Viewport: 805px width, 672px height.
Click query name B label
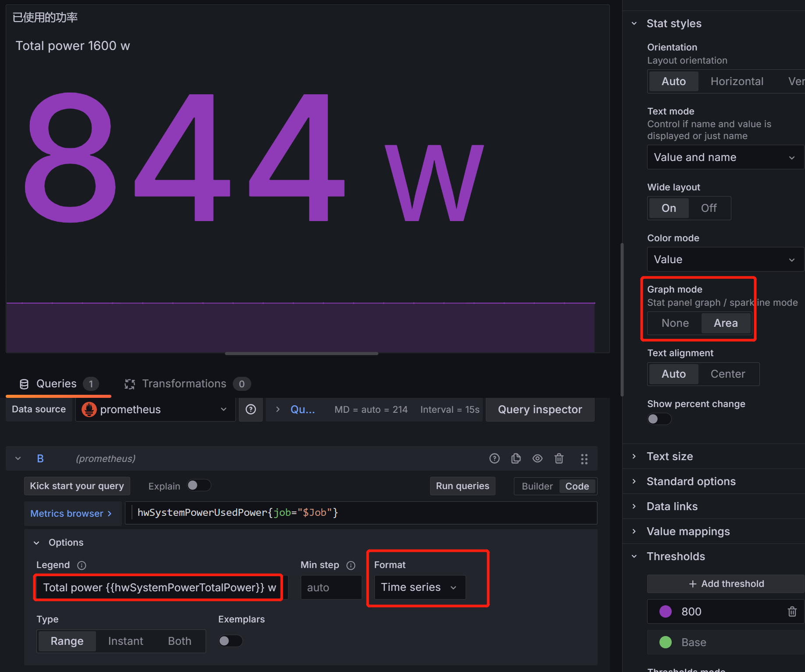pos(40,458)
